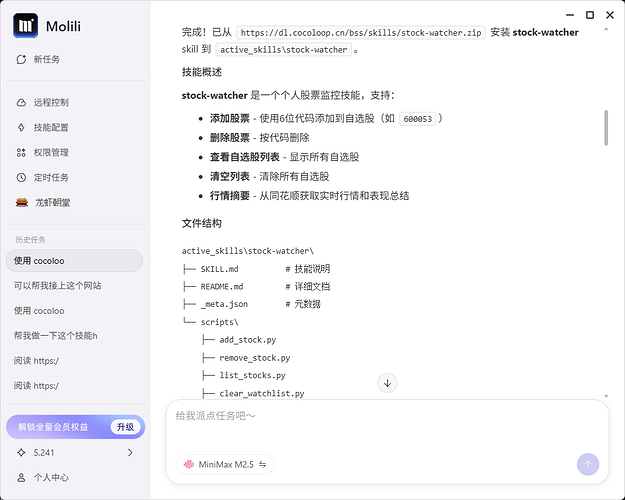
Task: Start a 新任务 new task
Action: point(47,59)
